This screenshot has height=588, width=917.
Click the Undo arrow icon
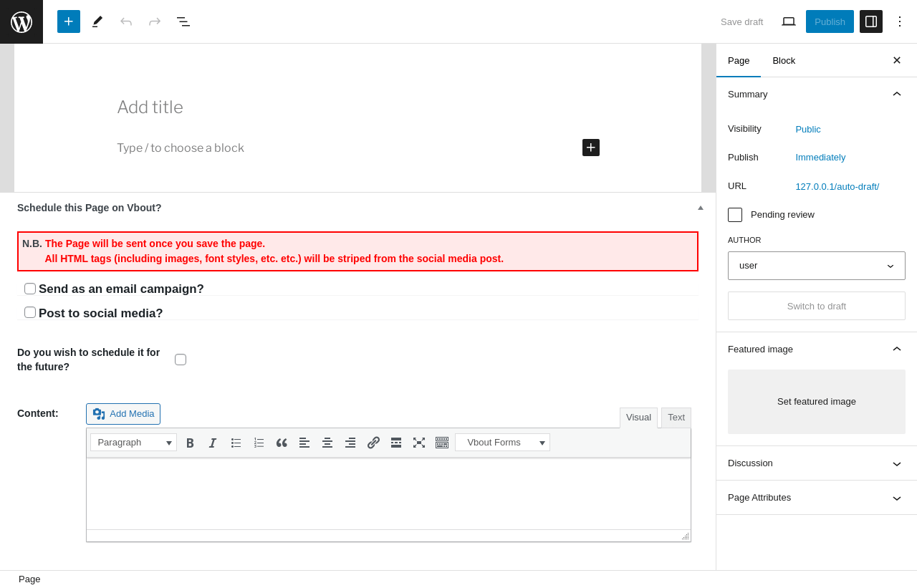[x=126, y=21]
